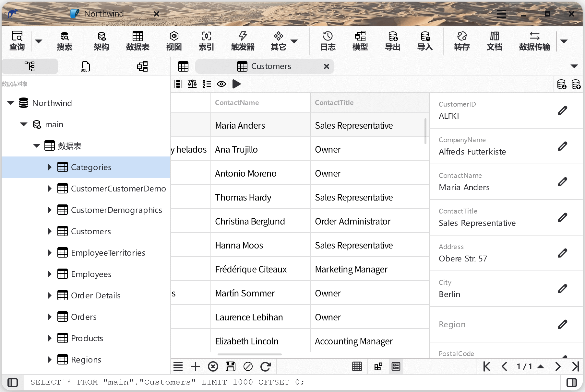This screenshot has width=585, height=392.
Task: Click the 导出 (Export) database icon
Action: pos(392,41)
